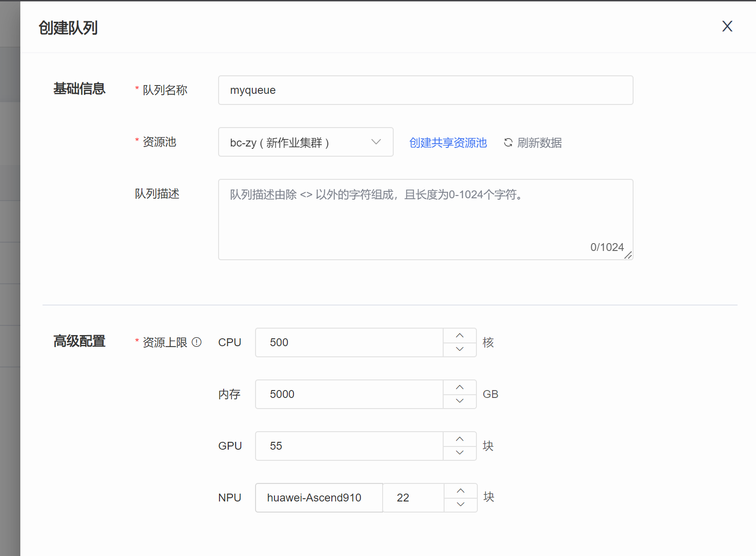This screenshot has width=756, height=556.
Task: Click the 0/1024 character counter
Action: 607,247
